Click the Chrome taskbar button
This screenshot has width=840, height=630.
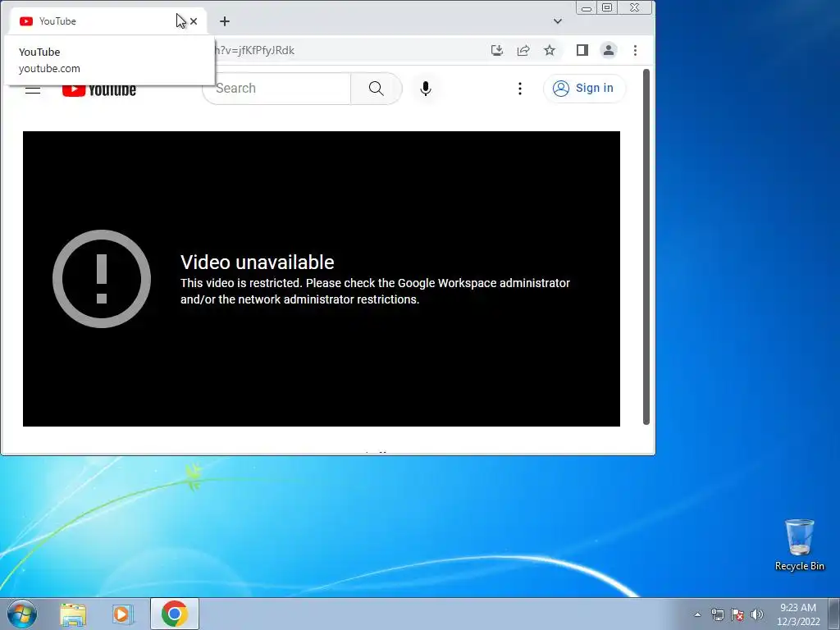[175, 614]
